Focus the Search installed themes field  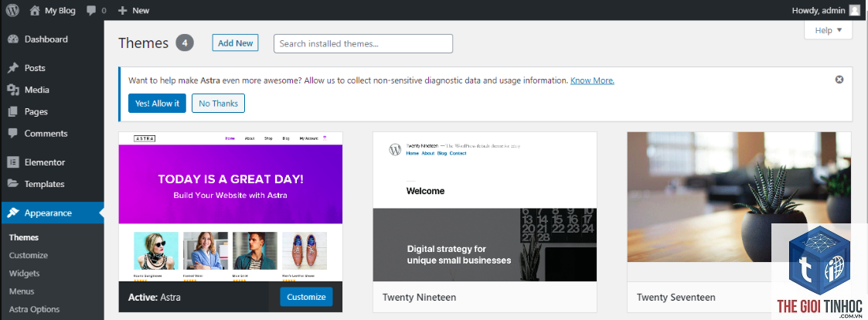pyautogui.click(x=363, y=44)
